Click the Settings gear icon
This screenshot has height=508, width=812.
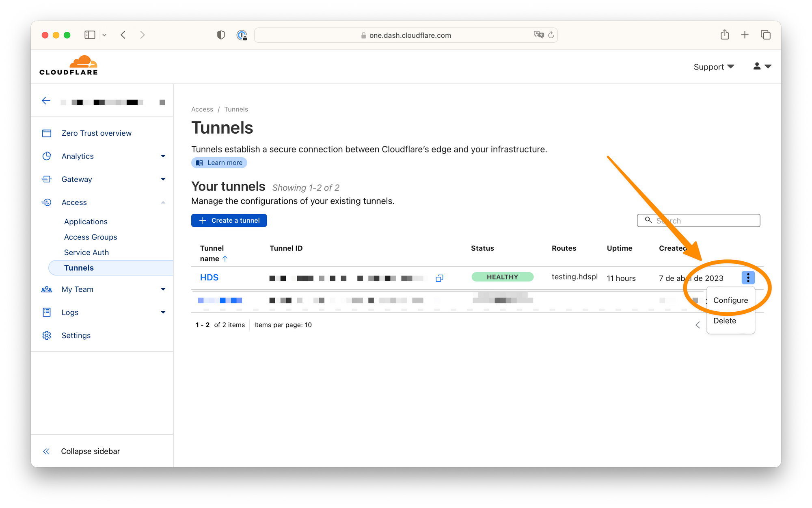[x=47, y=335]
